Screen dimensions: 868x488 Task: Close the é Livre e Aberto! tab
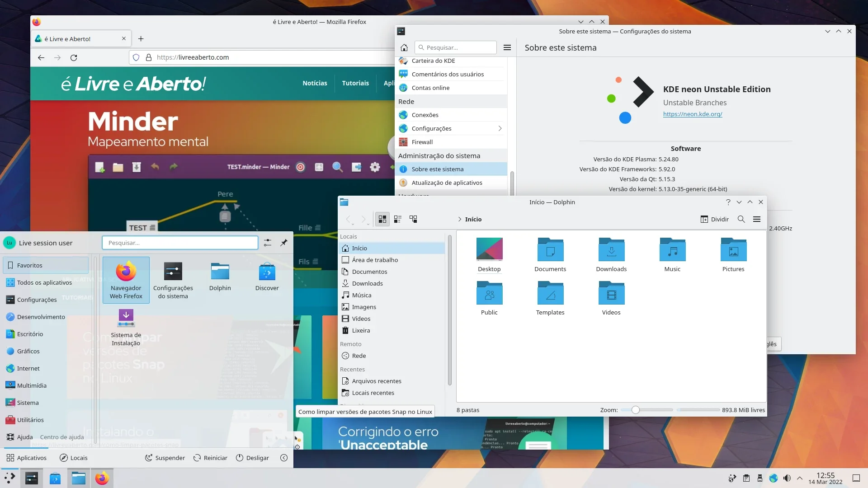pos(124,39)
